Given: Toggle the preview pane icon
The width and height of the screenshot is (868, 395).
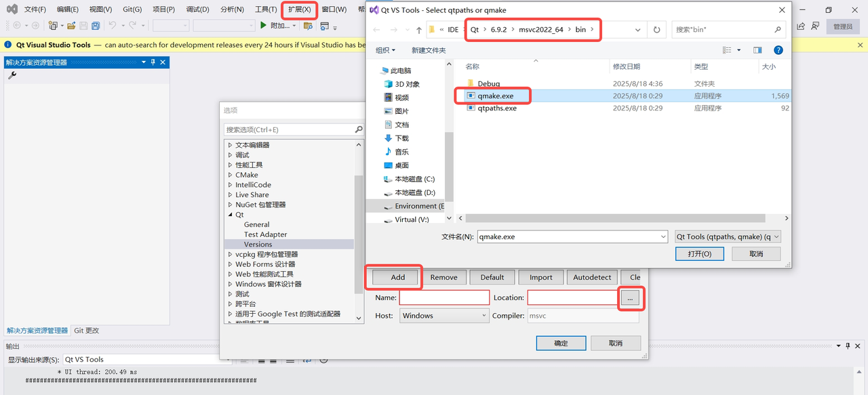Looking at the screenshot, I should click(757, 50).
